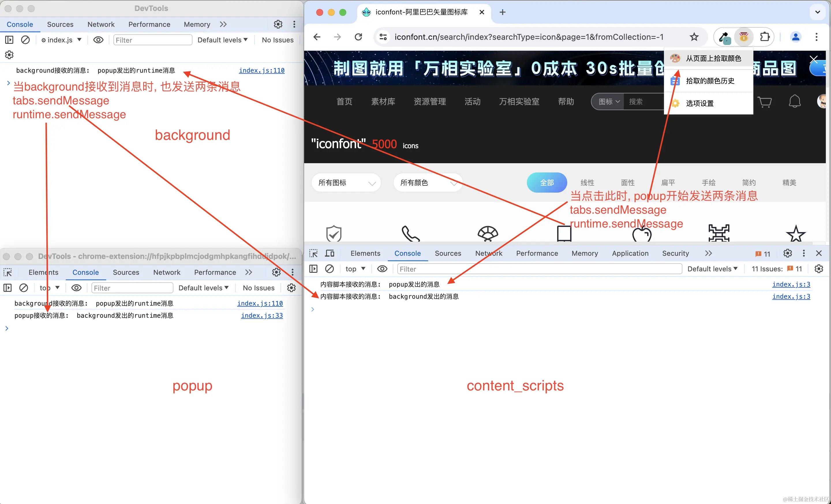The width and height of the screenshot is (831, 504).
Task: Open Memory tab in background DevTools
Action: [x=197, y=24]
